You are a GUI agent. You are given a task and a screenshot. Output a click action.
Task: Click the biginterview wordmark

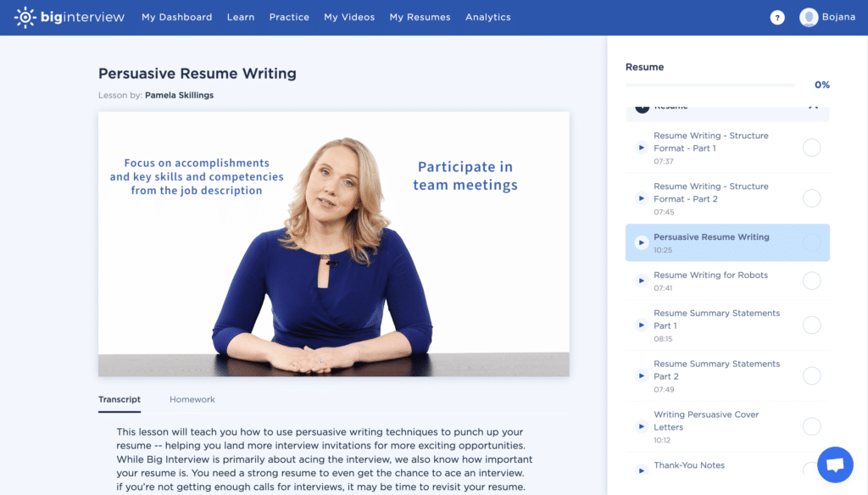82,17
